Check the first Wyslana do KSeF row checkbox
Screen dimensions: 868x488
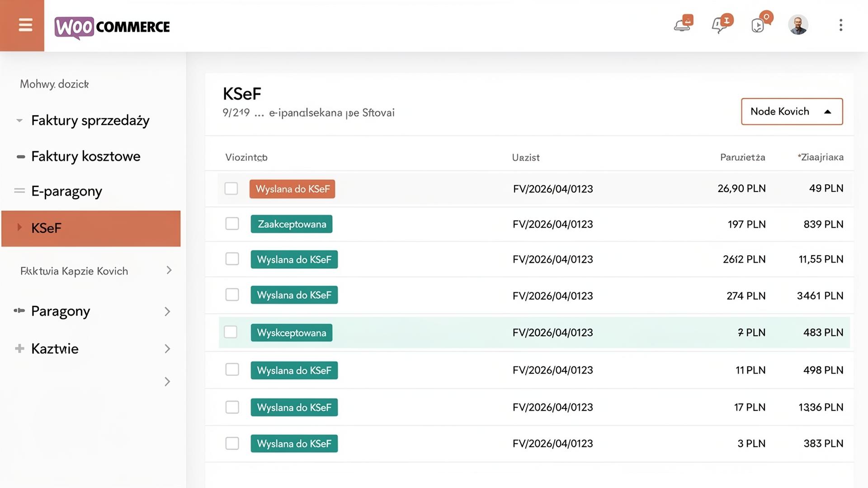pos(231,188)
